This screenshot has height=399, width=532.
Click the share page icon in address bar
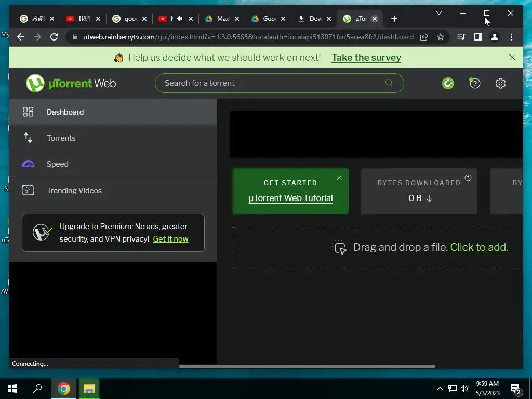[x=424, y=37]
